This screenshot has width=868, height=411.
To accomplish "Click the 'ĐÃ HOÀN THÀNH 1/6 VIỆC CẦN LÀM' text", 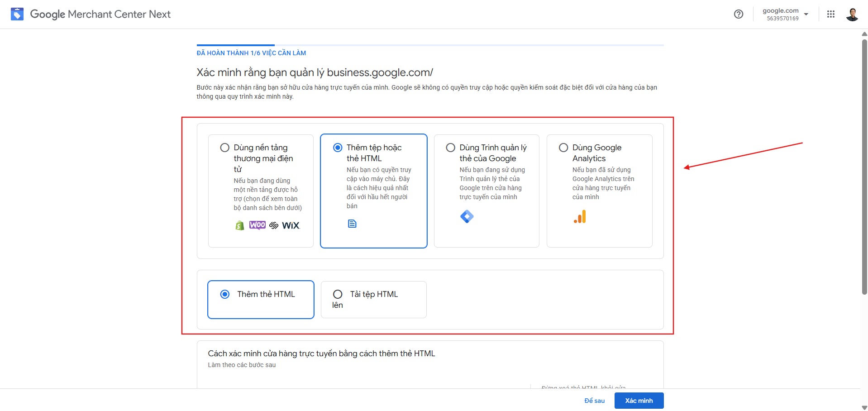I will coord(251,53).
